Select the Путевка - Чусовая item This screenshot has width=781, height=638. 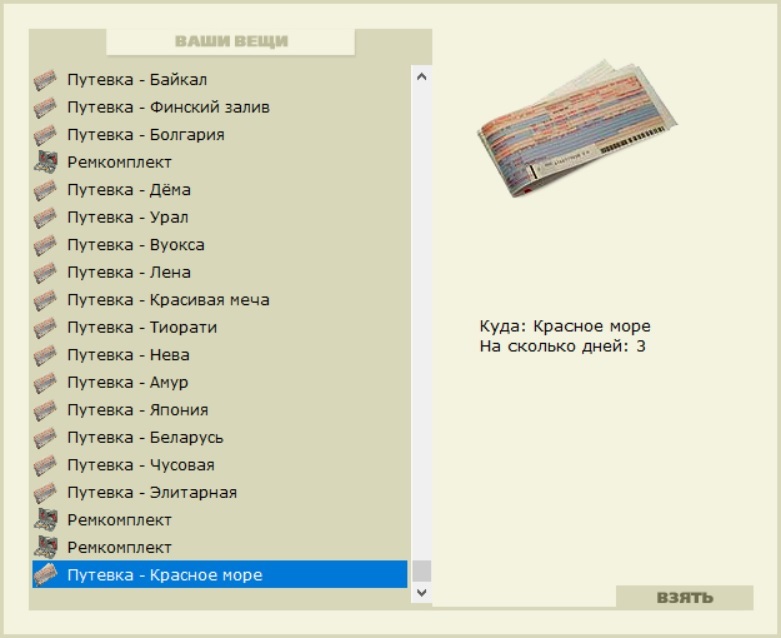point(220,465)
